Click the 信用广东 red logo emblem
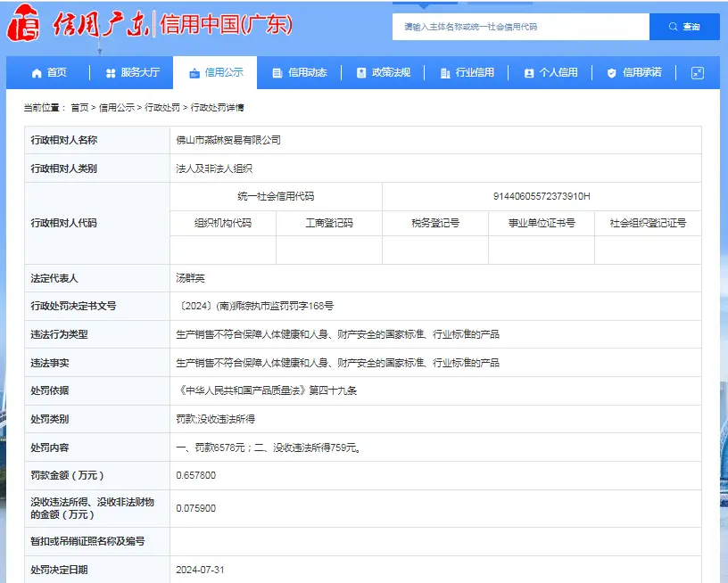 [23, 22]
